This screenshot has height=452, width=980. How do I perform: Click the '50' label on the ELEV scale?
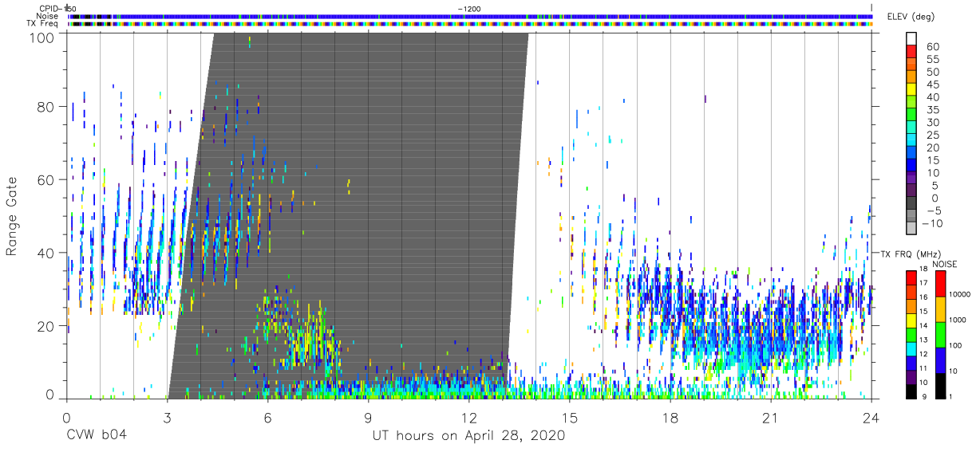click(x=933, y=72)
